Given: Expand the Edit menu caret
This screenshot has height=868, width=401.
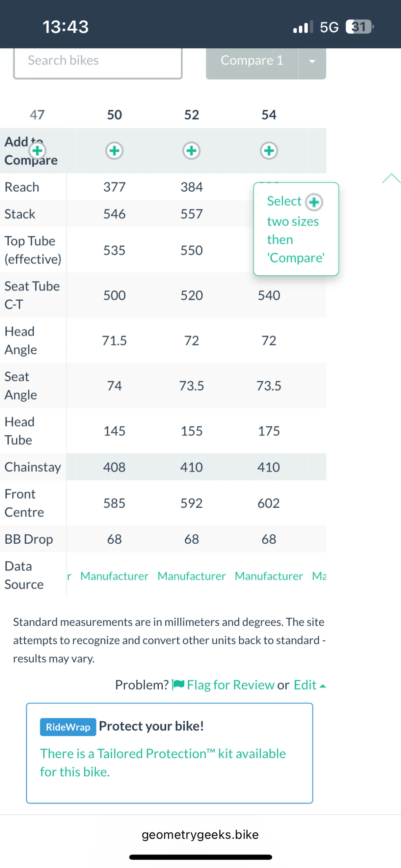Looking at the screenshot, I should pyautogui.click(x=323, y=686).
